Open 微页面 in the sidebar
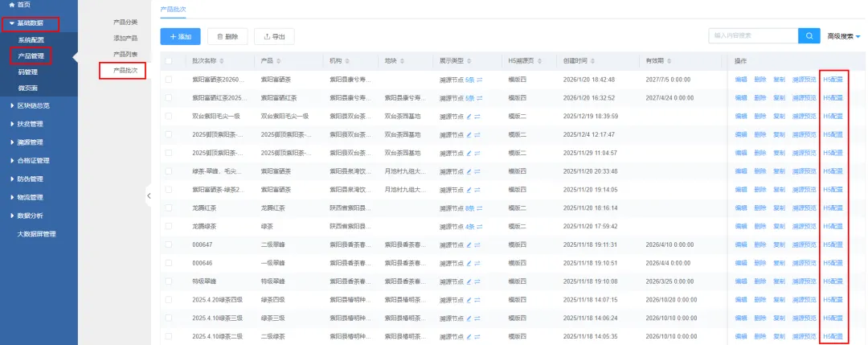 point(27,88)
